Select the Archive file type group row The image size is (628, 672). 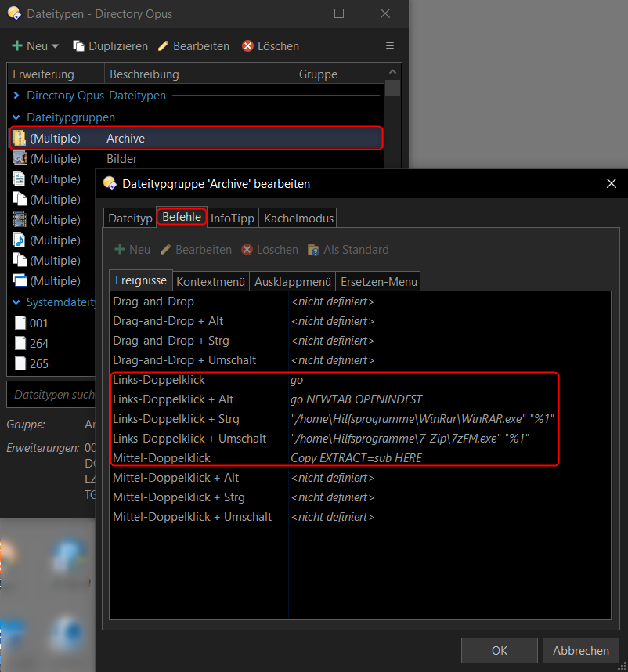click(197, 138)
